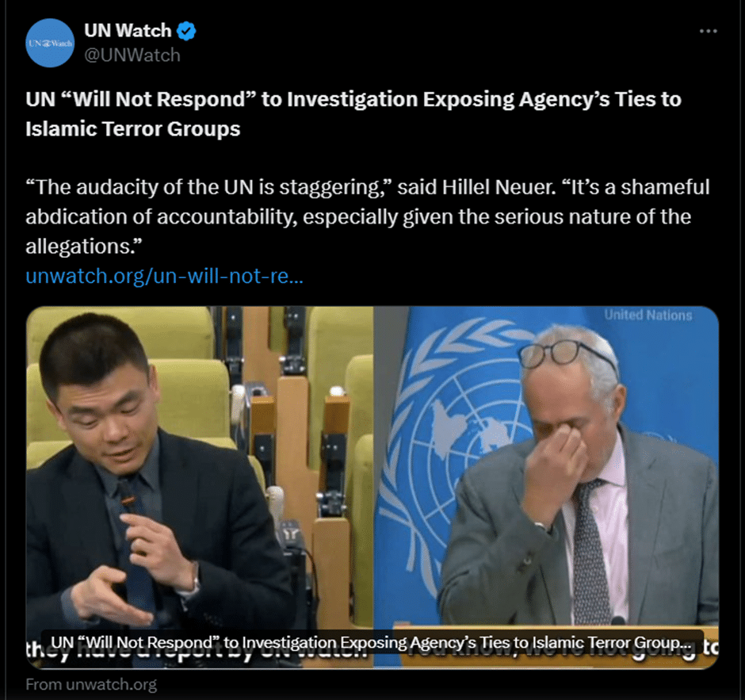Follow the unwatch.org/un-will-not-re... link
Image resolution: width=745 pixels, height=700 pixels.
click(164, 276)
